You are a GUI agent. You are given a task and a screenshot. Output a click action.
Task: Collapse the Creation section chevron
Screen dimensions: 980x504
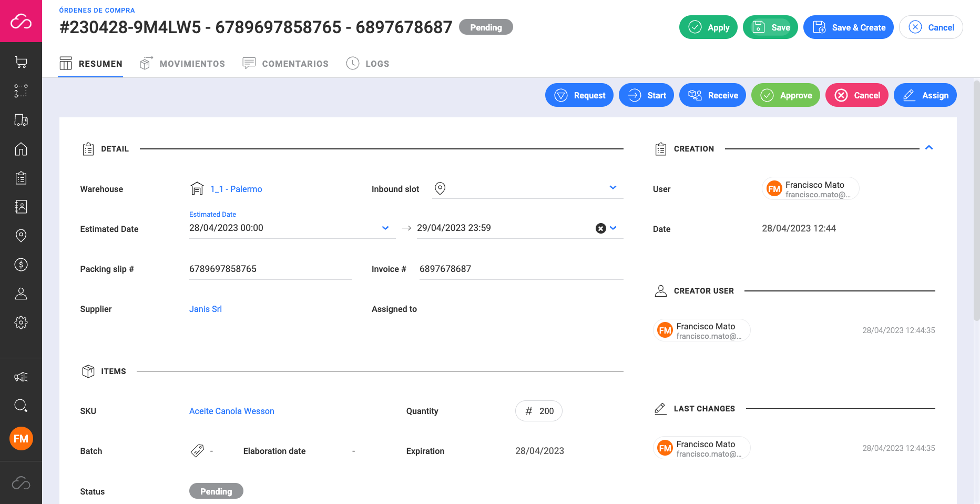coord(929,148)
